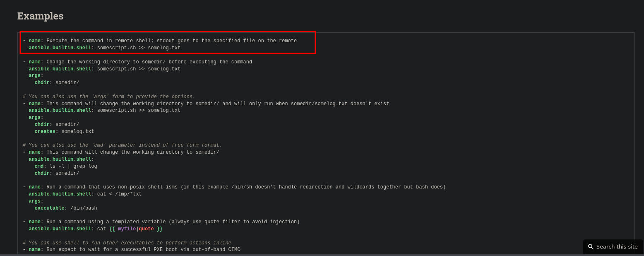This screenshot has height=256, width=644.
Task: Click the "Run expect to wait for a successful PXE boot" line
Action: click(143, 250)
